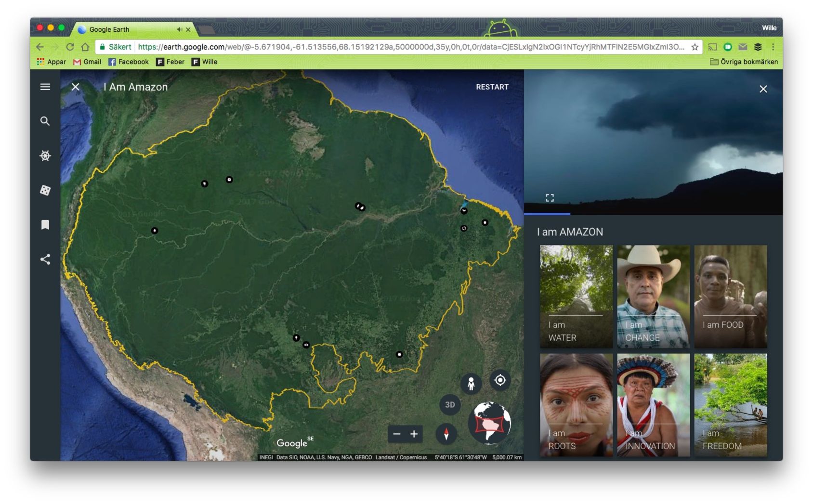This screenshot has height=504, width=813.
Task: Open the I am FOOD card
Action: (x=731, y=297)
